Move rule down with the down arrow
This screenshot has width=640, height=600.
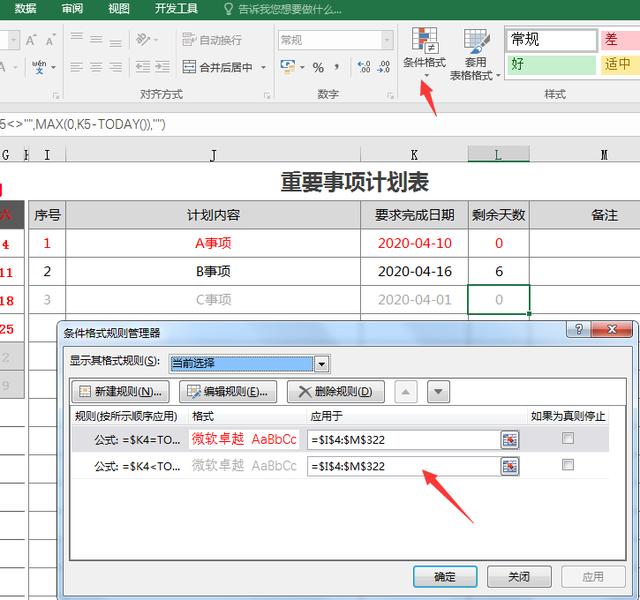(439, 392)
